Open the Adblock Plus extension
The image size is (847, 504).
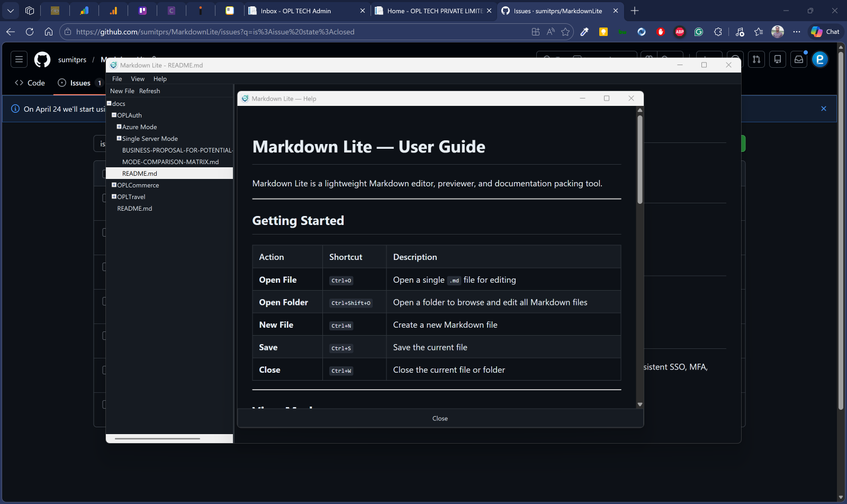click(x=680, y=32)
